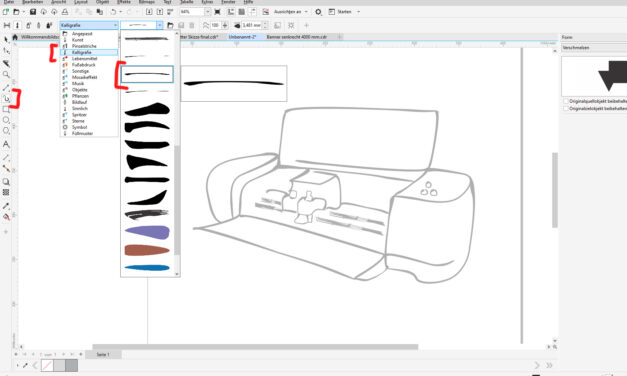The height and width of the screenshot is (376, 627).
Task: Open the zoom level dropdown
Action: tap(208, 12)
